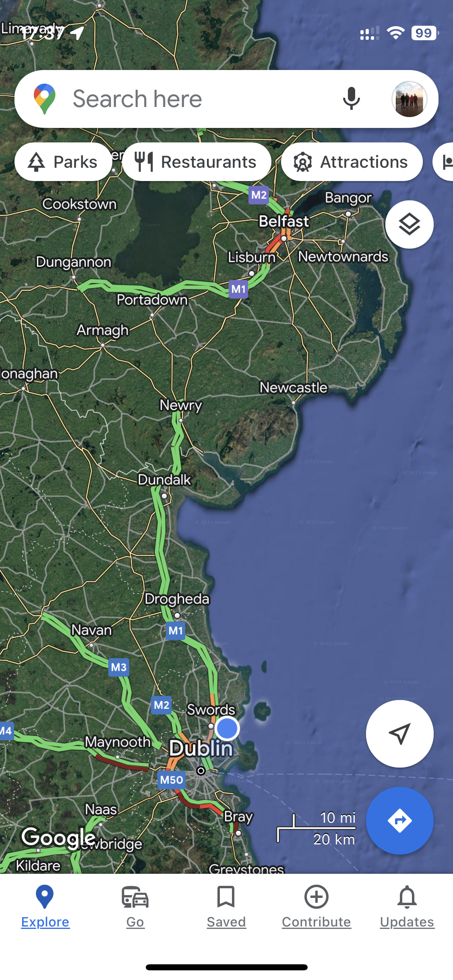Center map on my location arrow
453x980 pixels.
[x=399, y=733]
